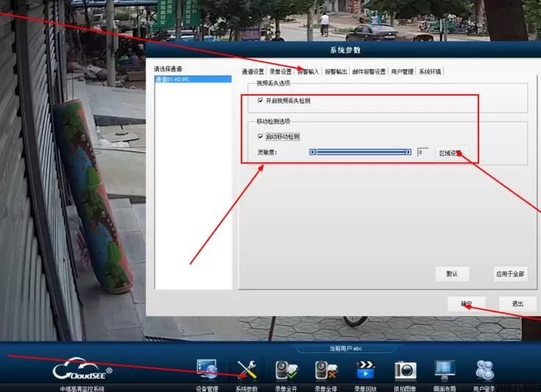Capture snapshot with 抓拍图像 camera icon
This screenshot has height=392, width=541.
coord(405,370)
